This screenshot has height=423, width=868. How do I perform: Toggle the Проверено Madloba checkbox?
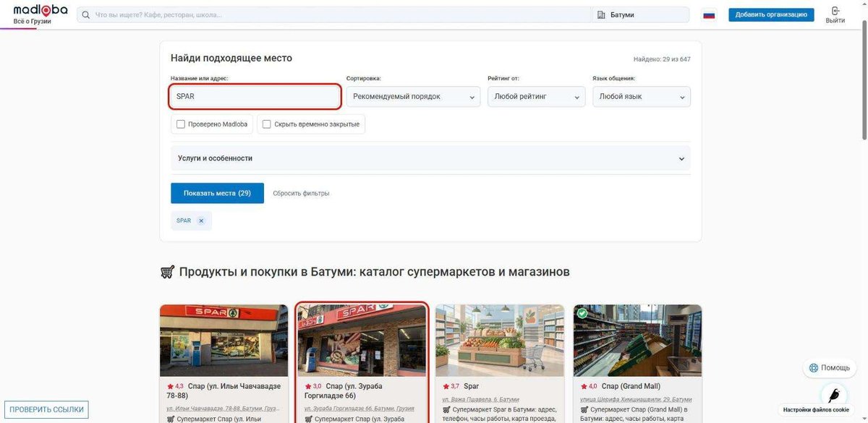[x=181, y=124]
